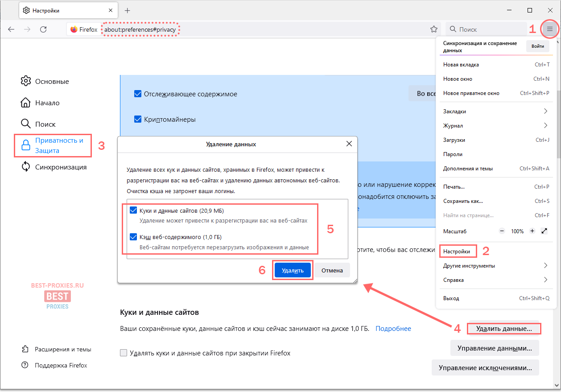Viewport: 561px width, 392px height.
Task: Click the gear icon beside Основные
Action: click(x=26, y=81)
